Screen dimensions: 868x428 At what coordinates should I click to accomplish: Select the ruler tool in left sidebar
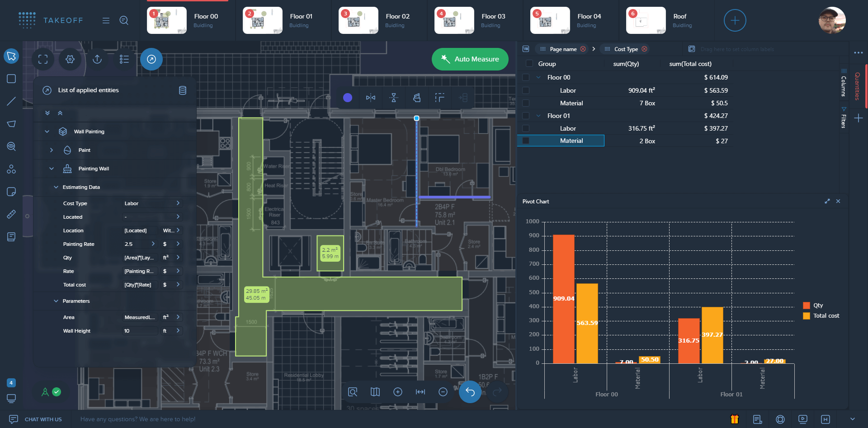[x=11, y=214]
